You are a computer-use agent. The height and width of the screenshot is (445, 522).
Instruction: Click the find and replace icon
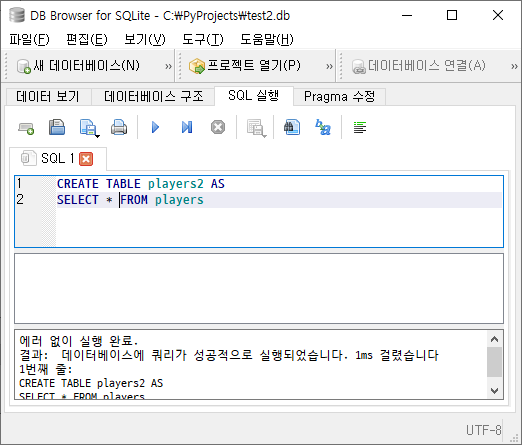coord(323,127)
